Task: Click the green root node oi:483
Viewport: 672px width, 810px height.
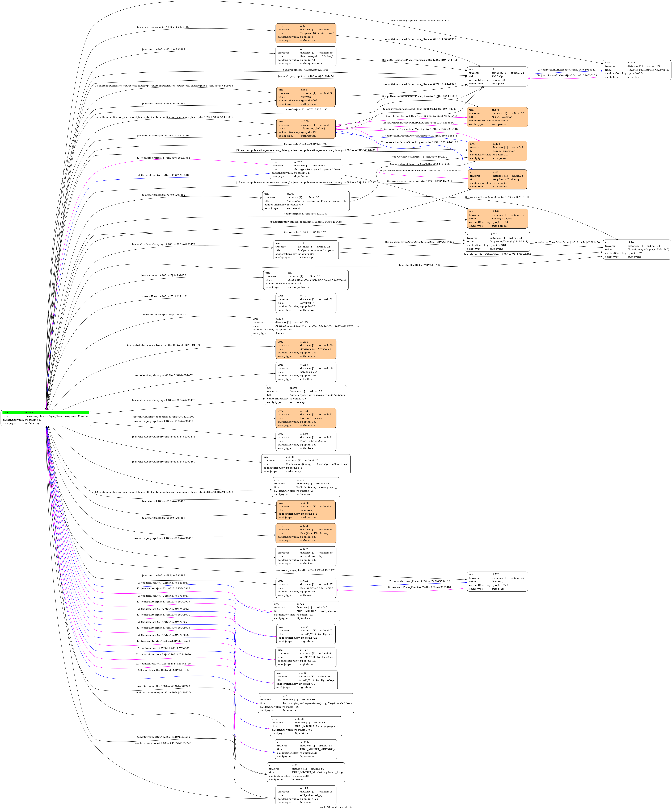Action: (46, 418)
